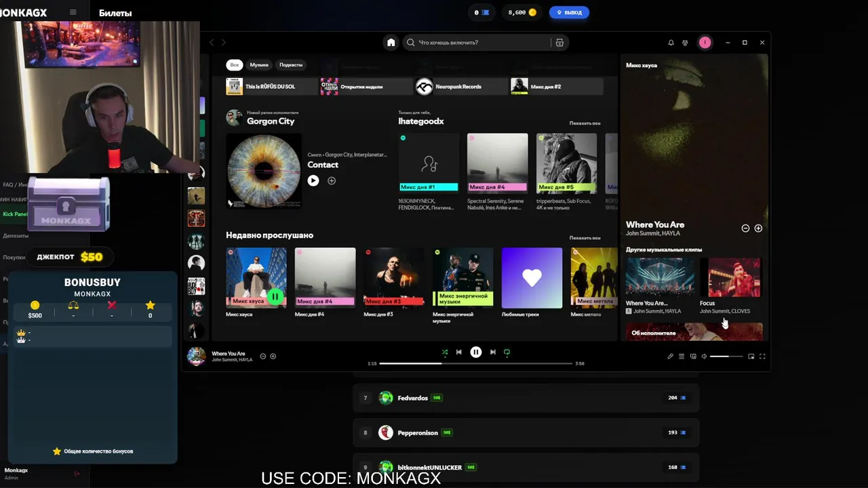Image resolution: width=868 pixels, height=488 pixels.
Task: Pause Микс хауса from its cover button
Action: click(275, 296)
